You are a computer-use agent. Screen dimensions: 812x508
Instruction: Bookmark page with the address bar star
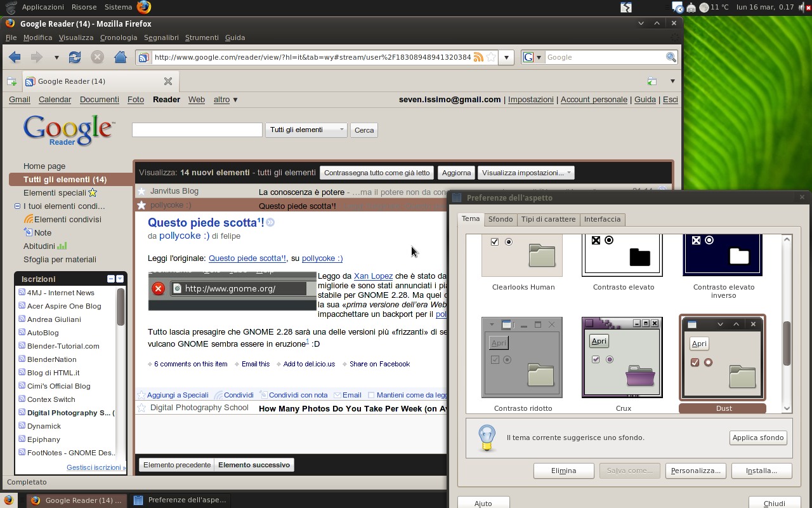[x=491, y=57]
